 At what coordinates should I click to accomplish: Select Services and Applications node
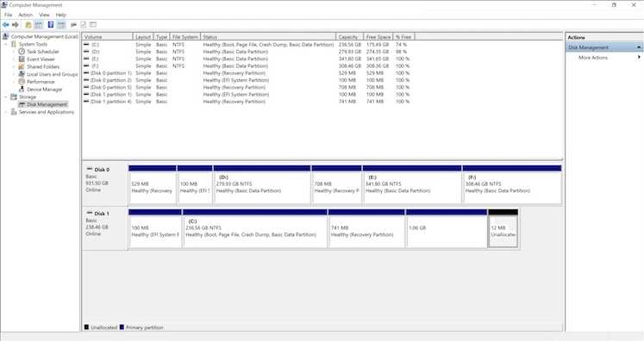47,112
